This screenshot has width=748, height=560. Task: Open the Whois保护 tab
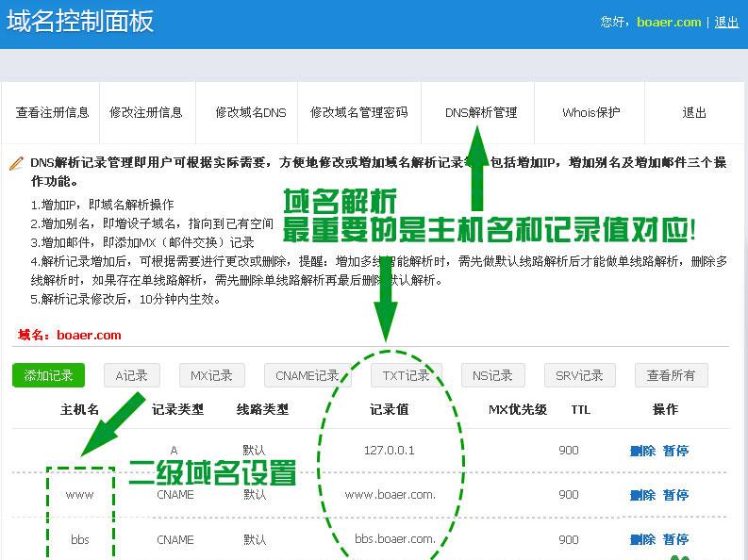coord(591,112)
